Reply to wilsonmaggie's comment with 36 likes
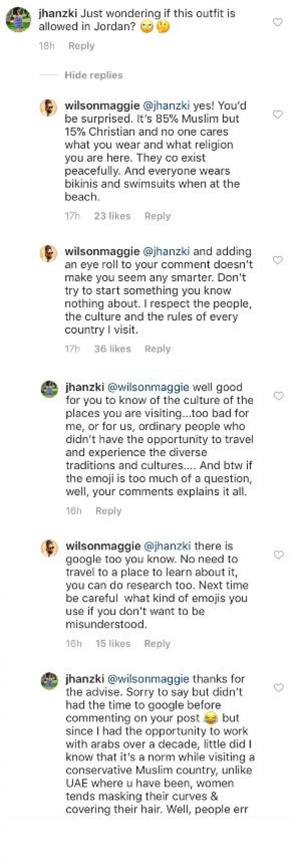Image resolution: width=293 pixels, height=868 pixels. pyautogui.click(x=157, y=349)
